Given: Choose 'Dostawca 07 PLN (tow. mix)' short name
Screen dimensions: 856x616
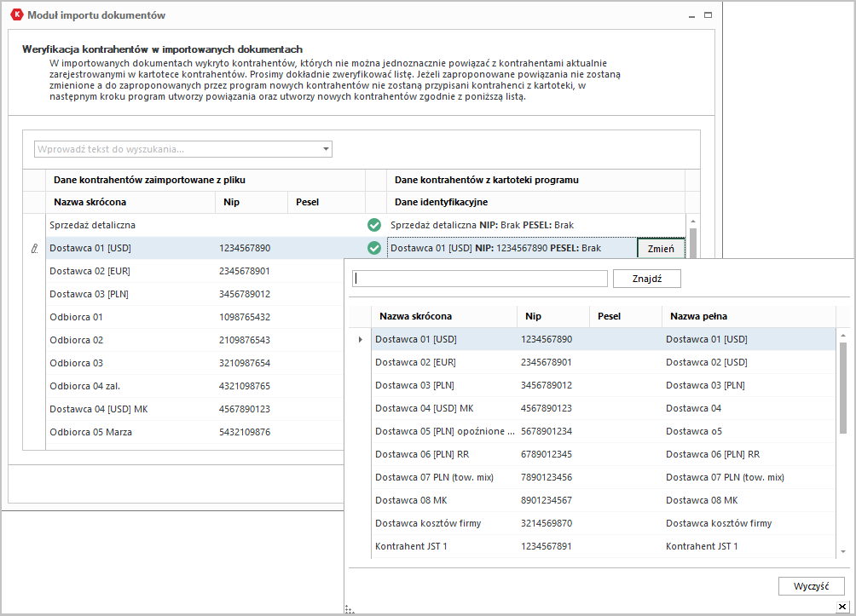Looking at the screenshot, I should click(x=434, y=477).
